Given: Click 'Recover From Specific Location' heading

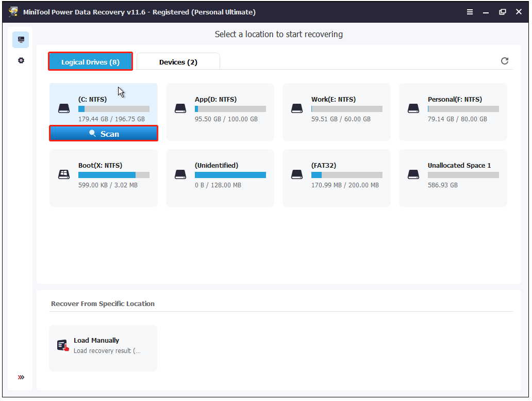Looking at the screenshot, I should click(103, 303).
